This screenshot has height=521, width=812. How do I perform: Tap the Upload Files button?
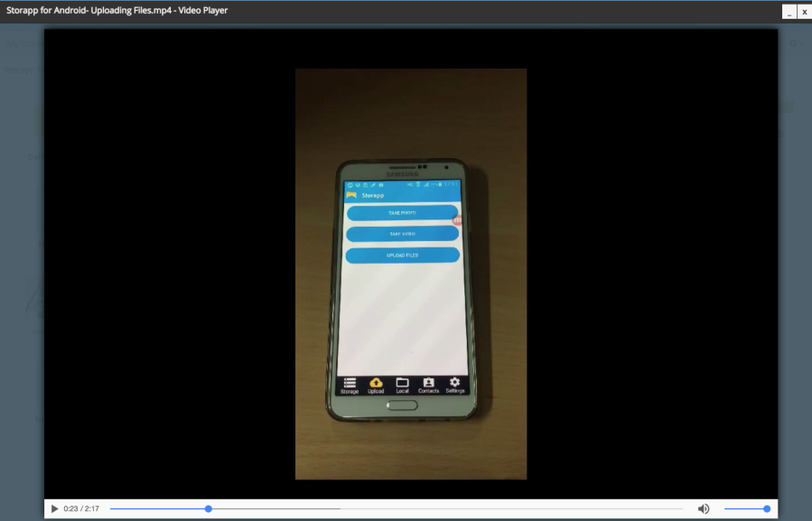[402, 255]
